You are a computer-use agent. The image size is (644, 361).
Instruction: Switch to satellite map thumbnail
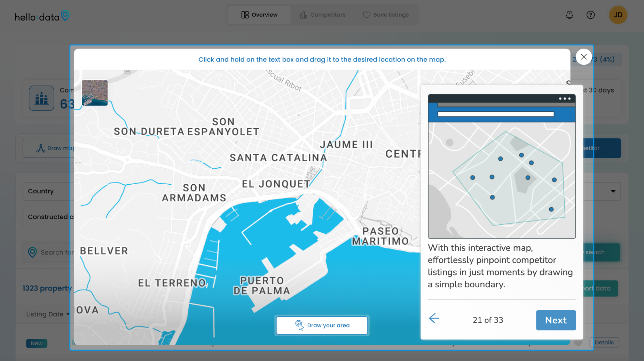tap(95, 93)
